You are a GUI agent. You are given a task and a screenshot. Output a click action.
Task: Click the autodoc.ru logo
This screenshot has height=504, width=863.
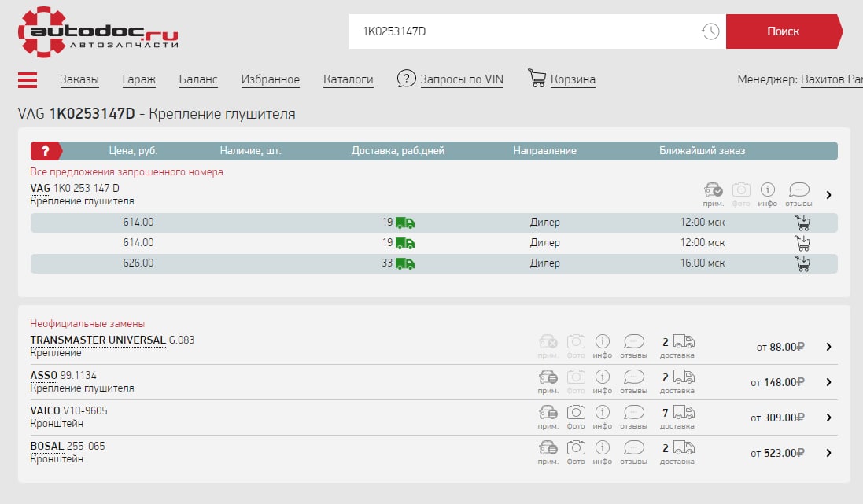[x=98, y=32]
